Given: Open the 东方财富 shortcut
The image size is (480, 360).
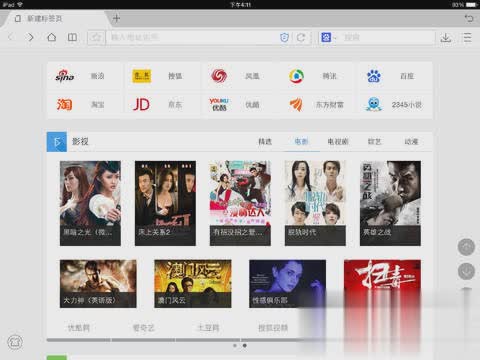Looking at the screenshot, I should 318,105.
